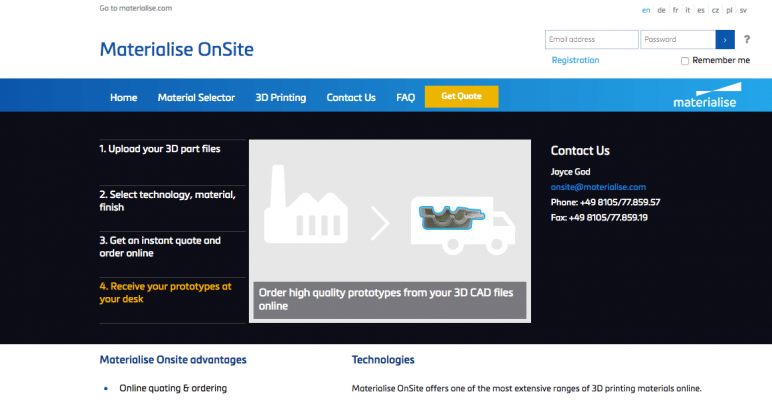Switch language to French (fr)
The width and height of the screenshot is (772, 400).
676,10
